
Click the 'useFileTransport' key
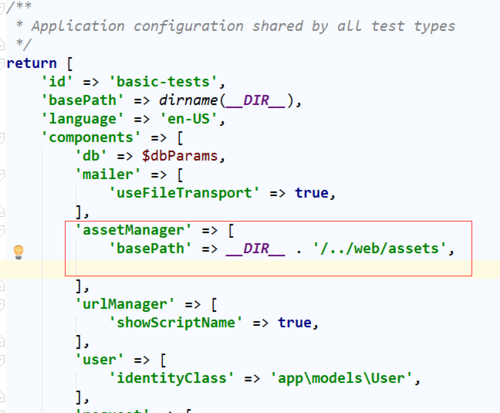point(184,193)
